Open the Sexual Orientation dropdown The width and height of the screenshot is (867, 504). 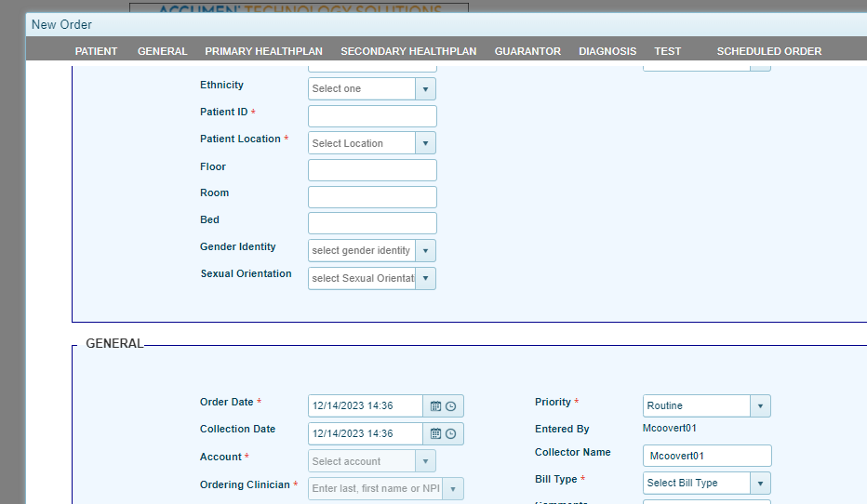(x=425, y=278)
